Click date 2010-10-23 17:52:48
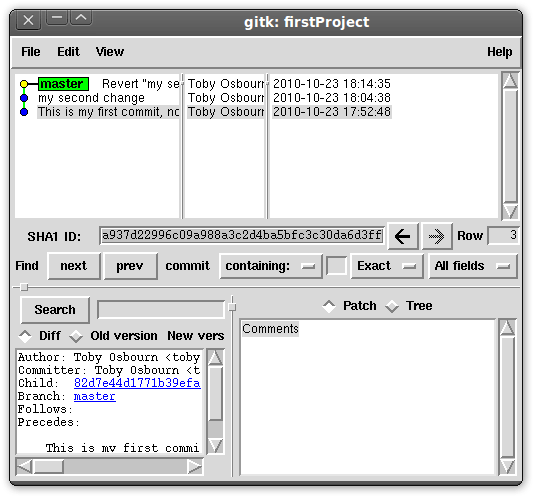Image resolution: width=534 pixels, height=499 pixels. click(332, 112)
